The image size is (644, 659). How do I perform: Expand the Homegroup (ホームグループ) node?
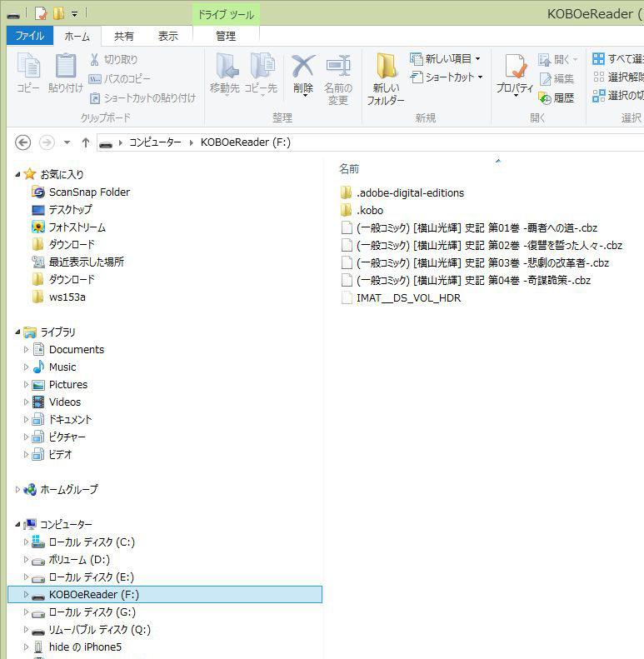coord(17,489)
